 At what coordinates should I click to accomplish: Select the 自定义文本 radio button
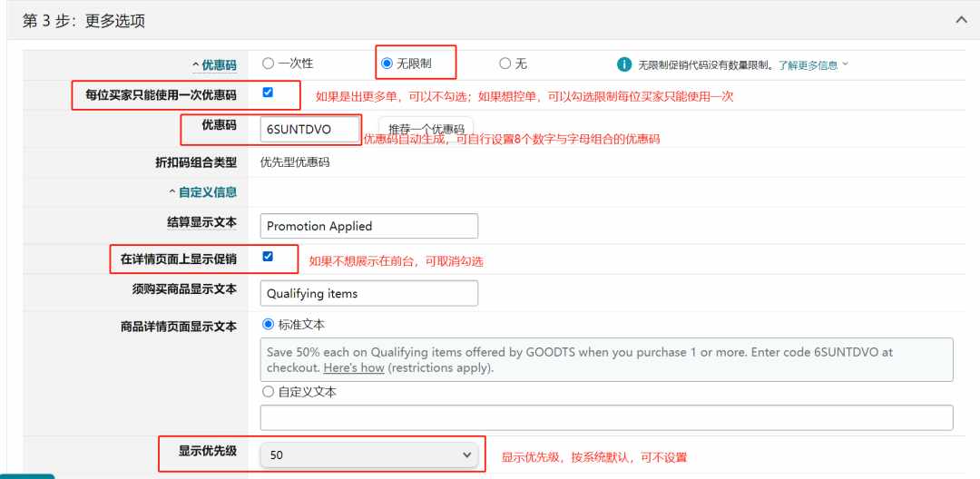(268, 392)
